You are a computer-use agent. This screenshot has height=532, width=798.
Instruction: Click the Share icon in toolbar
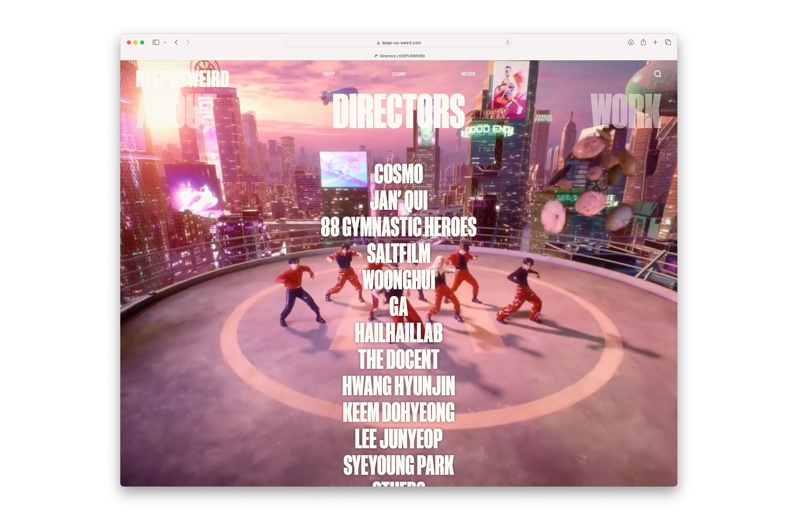click(x=643, y=43)
